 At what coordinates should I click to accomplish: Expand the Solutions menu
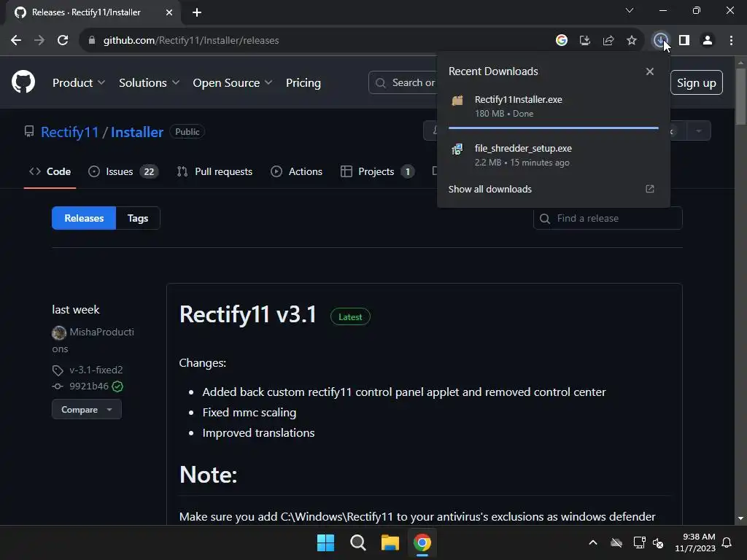[x=149, y=83]
